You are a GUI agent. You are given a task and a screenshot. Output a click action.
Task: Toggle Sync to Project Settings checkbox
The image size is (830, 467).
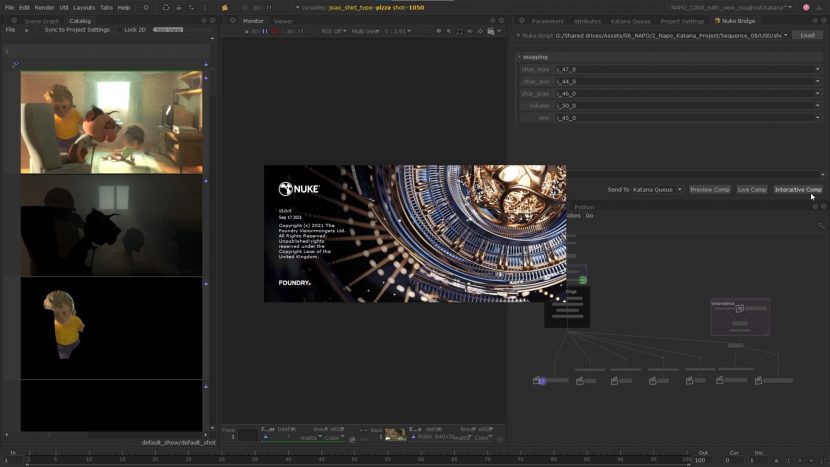click(x=41, y=30)
